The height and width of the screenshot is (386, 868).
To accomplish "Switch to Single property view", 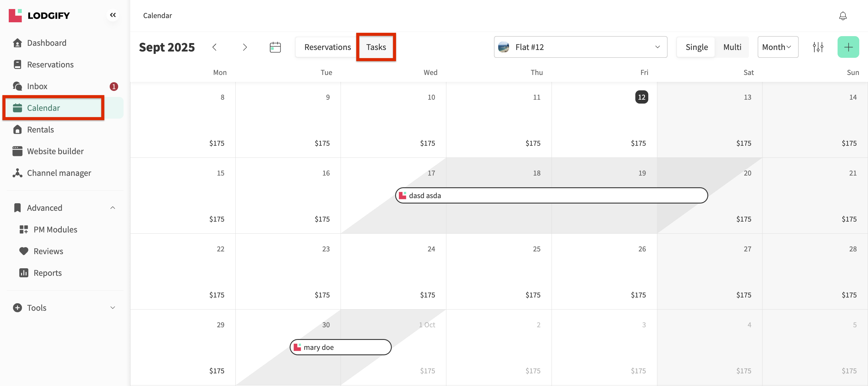I will click(696, 47).
